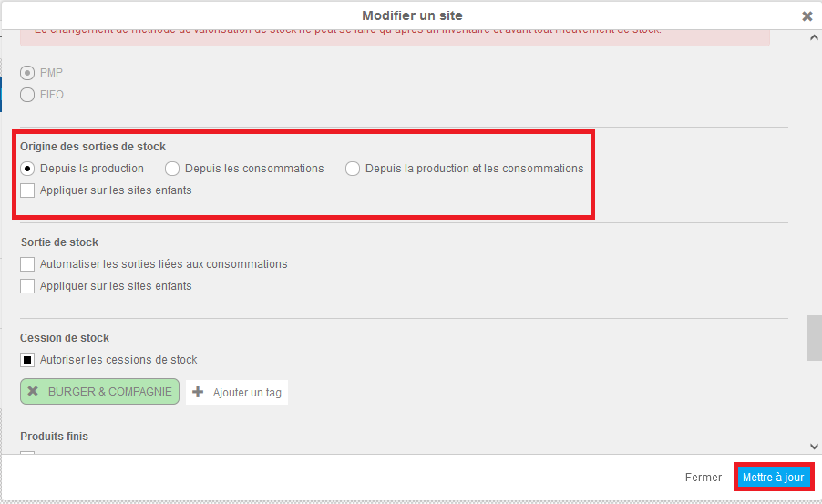This screenshot has width=822, height=504.
Task: Click the Ajouter un tag button
Action: coord(237,392)
